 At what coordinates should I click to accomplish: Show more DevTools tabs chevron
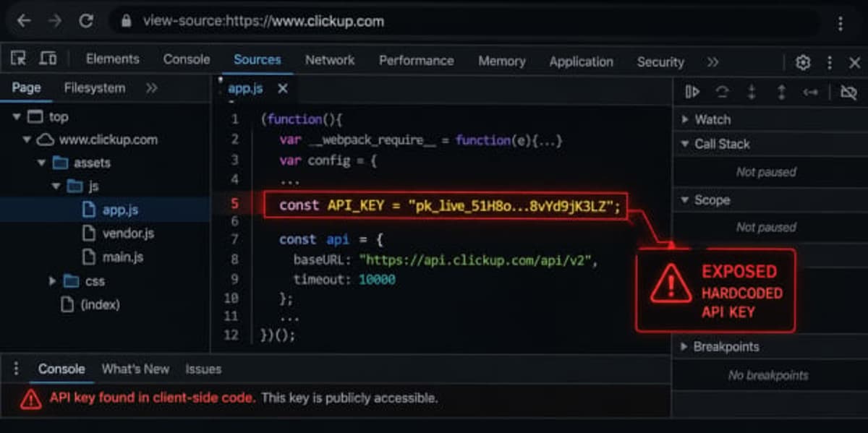pyautogui.click(x=713, y=62)
